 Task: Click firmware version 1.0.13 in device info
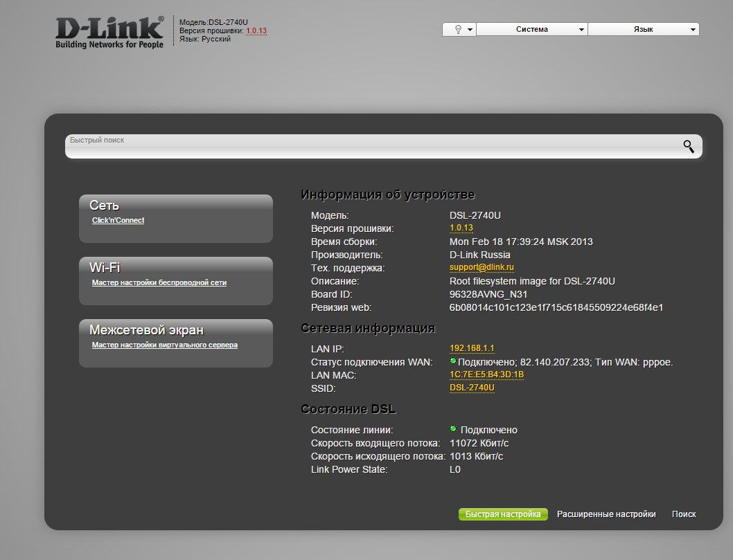(461, 228)
